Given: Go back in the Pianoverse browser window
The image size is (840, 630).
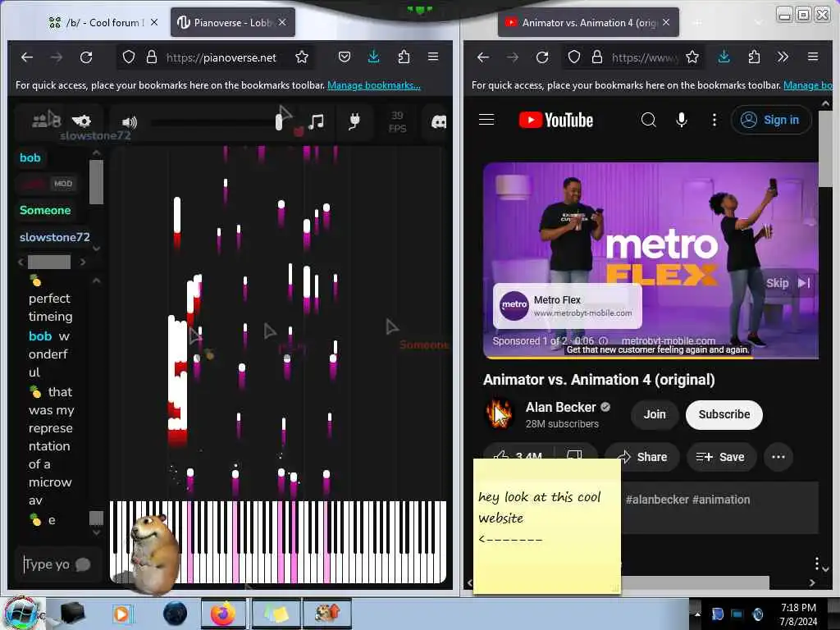Looking at the screenshot, I should click(x=27, y=57).
